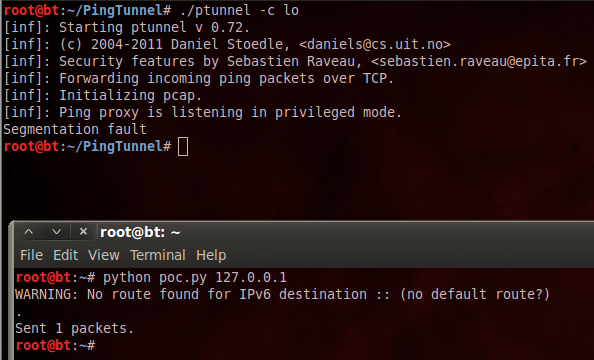Click the lower terminal's final root@bt prompt
Viewport: 594px width, 360px height.
(55, 345)
